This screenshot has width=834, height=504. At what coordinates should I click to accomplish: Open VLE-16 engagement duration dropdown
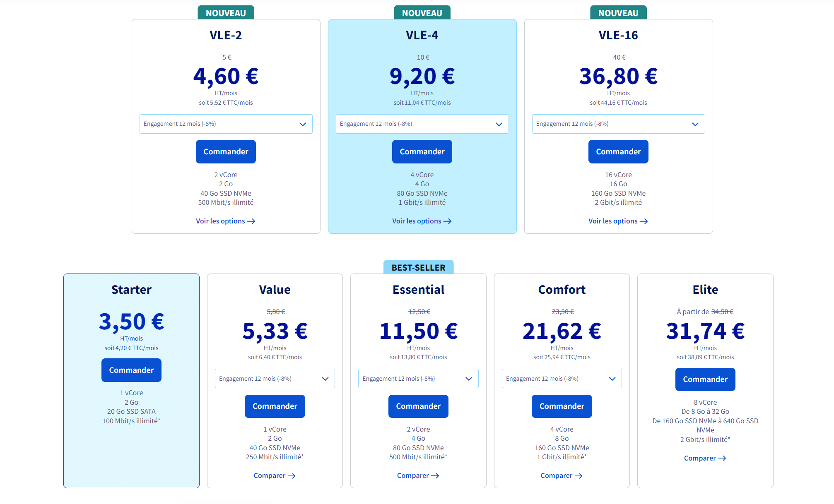(618, 124)
